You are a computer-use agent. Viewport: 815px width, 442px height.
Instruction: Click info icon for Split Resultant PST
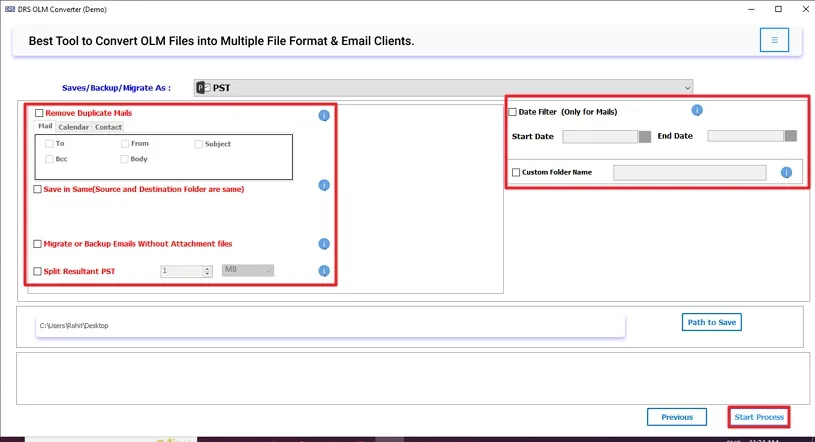[x=324, y=271]
